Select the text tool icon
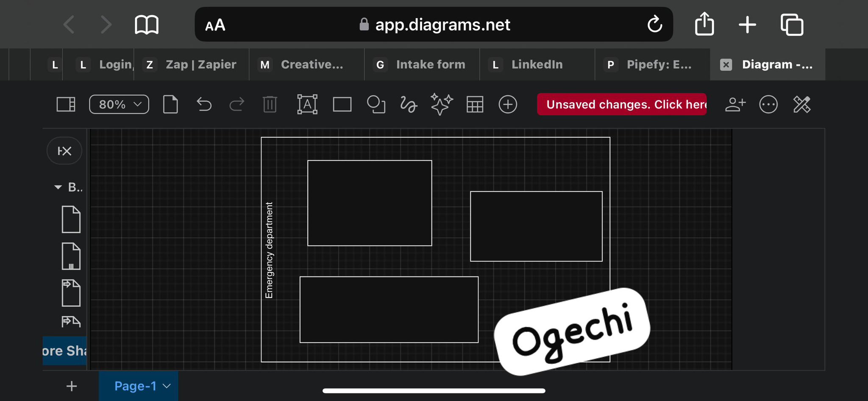This screenshot has height=401, width=868. pyautogui.click(x=307, y=104)
